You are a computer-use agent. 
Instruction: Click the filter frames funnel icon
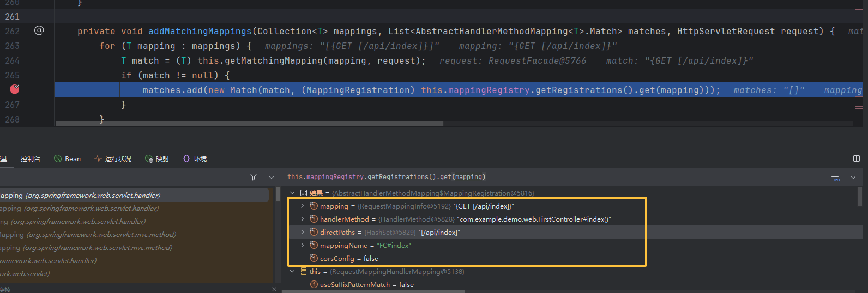tap(253, 177)
